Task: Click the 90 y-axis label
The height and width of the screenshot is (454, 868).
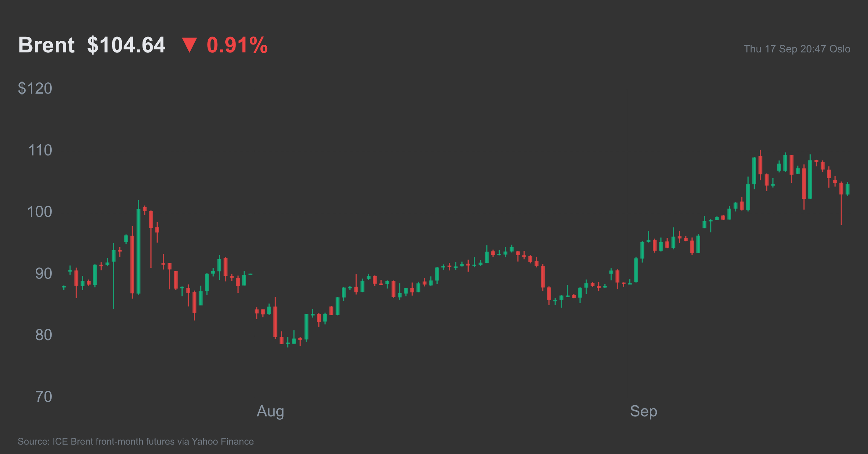Action: [44, 274]
